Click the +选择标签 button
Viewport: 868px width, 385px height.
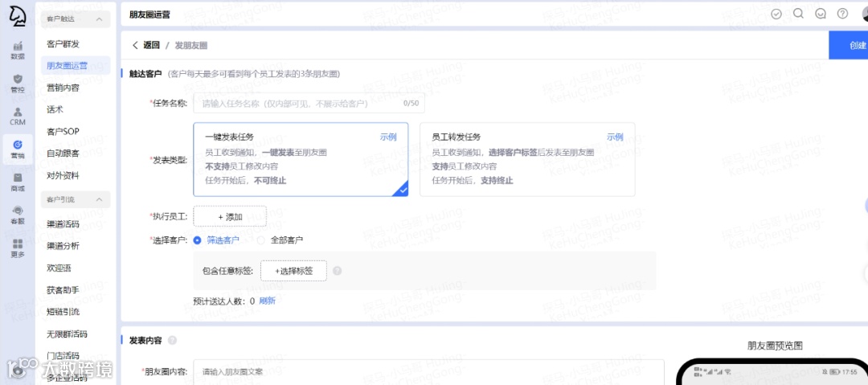point(293,271)
